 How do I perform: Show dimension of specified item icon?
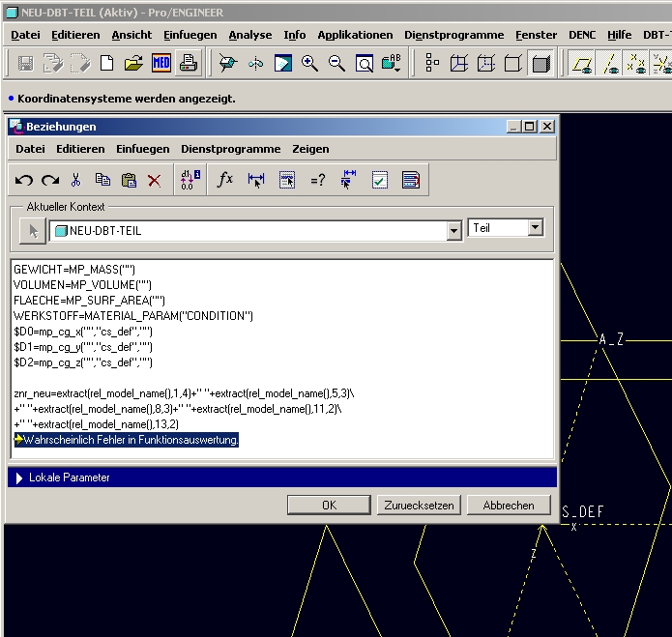[349, 180]
